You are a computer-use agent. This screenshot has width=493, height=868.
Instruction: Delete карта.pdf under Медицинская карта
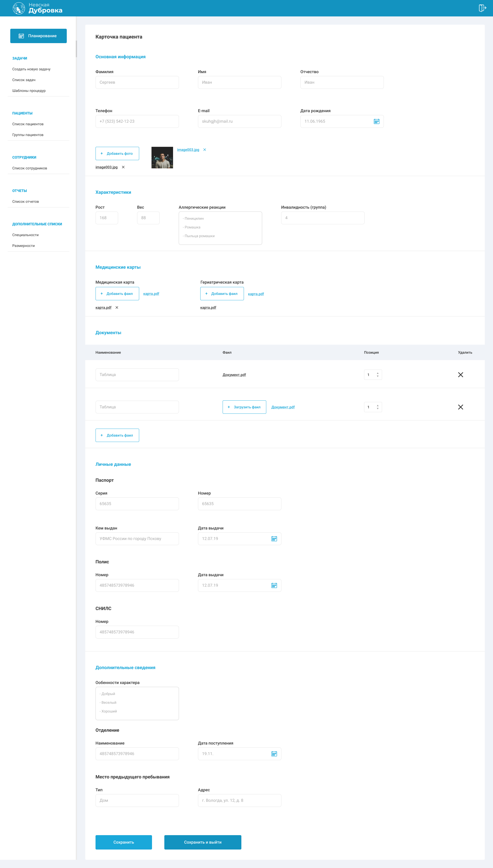tap(117, 308)
